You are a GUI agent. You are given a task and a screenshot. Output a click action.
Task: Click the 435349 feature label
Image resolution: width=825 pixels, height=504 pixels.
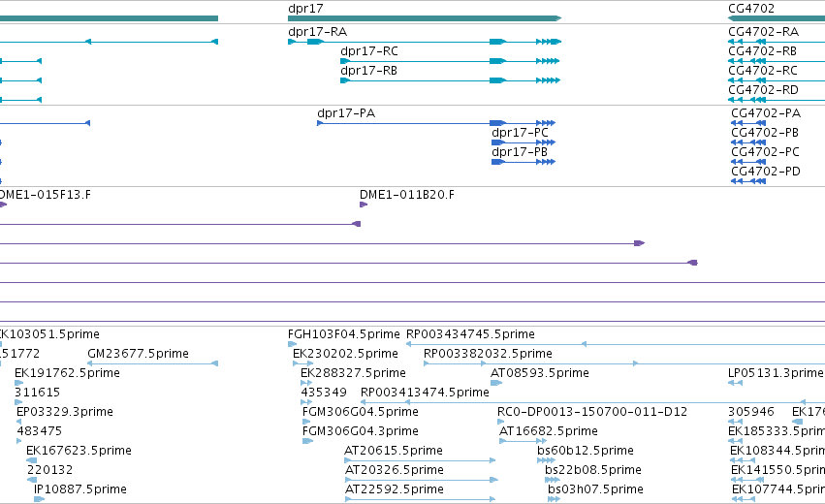[x=324, y=393]
